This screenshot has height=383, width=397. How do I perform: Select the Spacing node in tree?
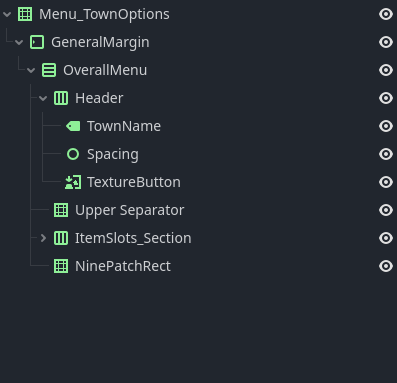(113, 154)
